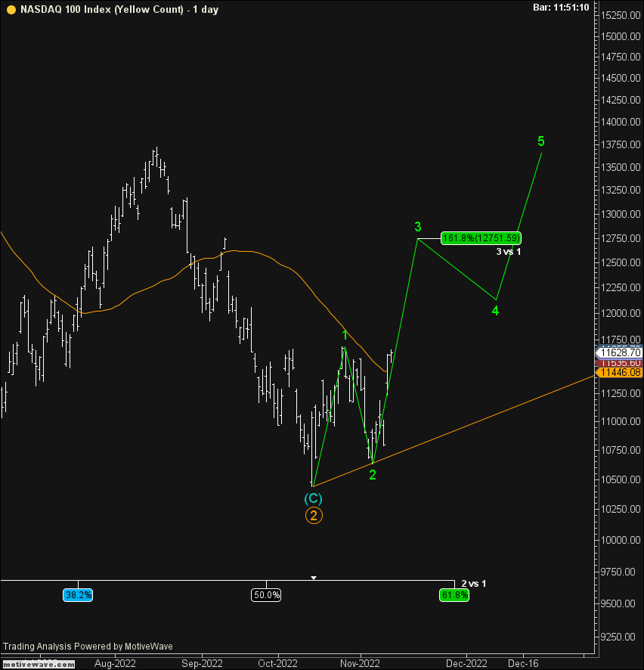Click the green wave 4 label
Screen dimensions: 644x670
(x=495, y=311)
